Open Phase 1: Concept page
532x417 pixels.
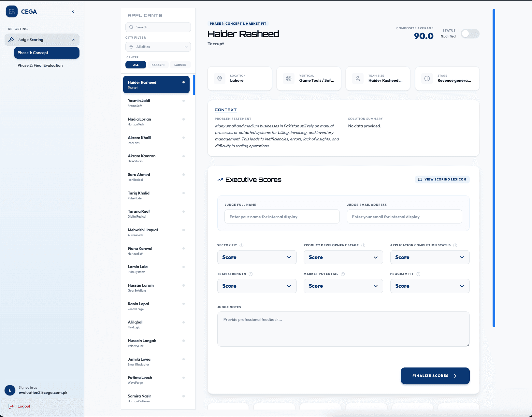click(x=47, y=53)
